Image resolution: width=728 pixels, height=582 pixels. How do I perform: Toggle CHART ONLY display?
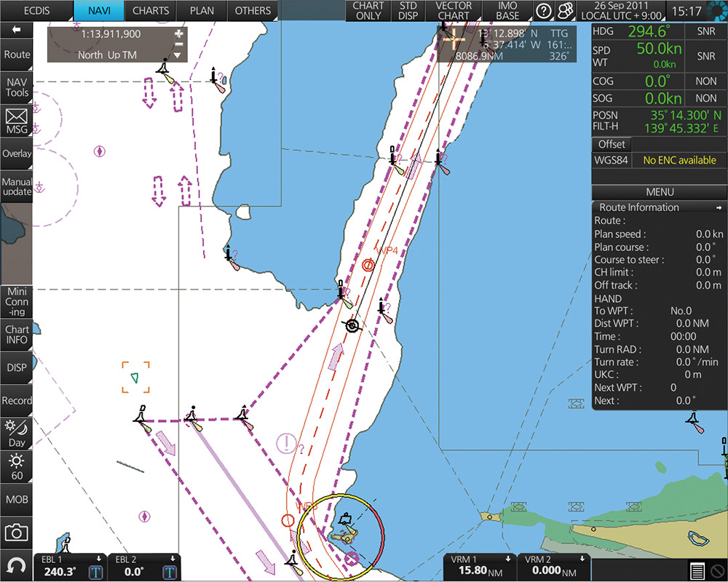(368, 11)
